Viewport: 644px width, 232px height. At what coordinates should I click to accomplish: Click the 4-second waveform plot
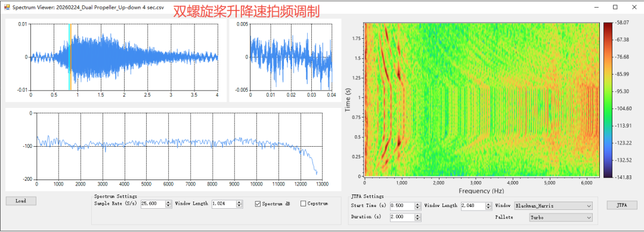124,57
